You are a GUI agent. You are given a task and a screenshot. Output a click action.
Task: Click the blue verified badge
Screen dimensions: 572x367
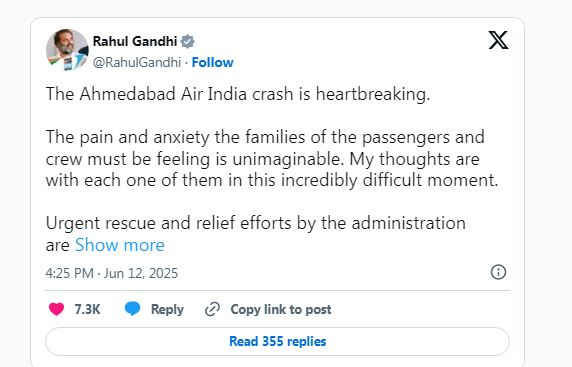point(188,42)
